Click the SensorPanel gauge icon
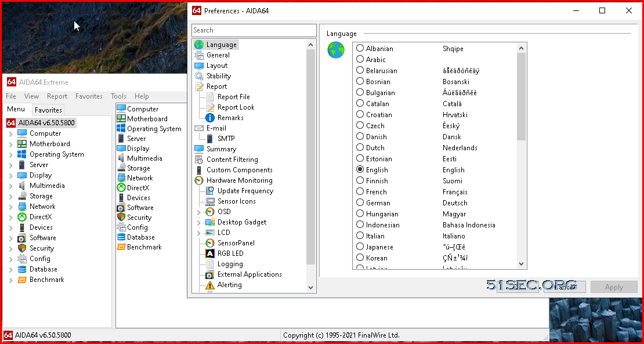 coord(210,243)
